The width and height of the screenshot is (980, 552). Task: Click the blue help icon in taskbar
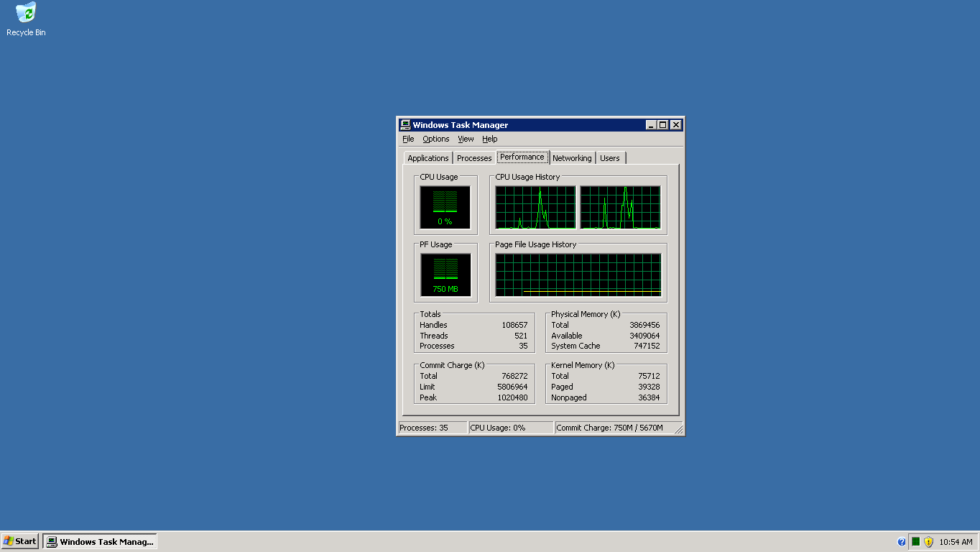click(902, 542)
